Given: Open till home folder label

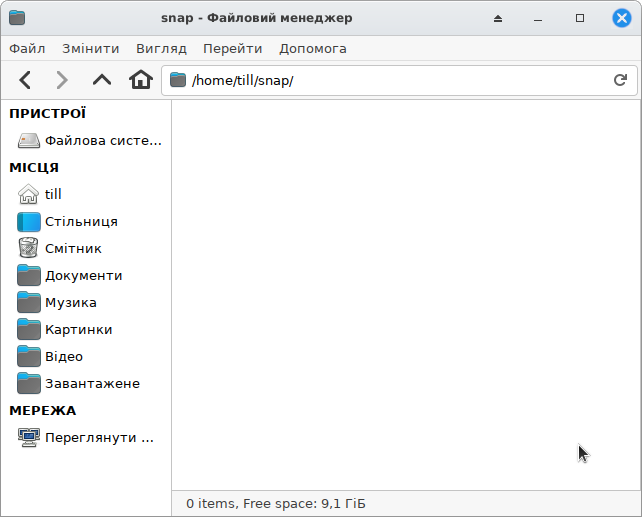Looking at the screenshot, I should click(53, 194).
